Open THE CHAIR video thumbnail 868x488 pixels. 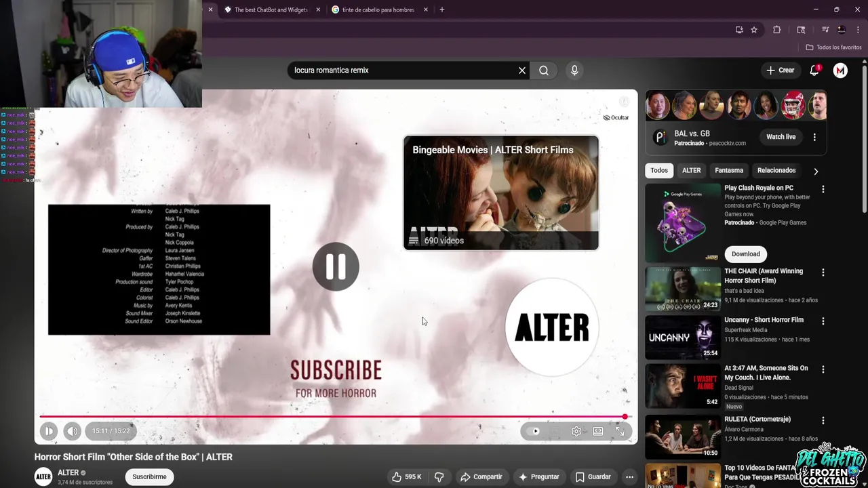(683, 288)
